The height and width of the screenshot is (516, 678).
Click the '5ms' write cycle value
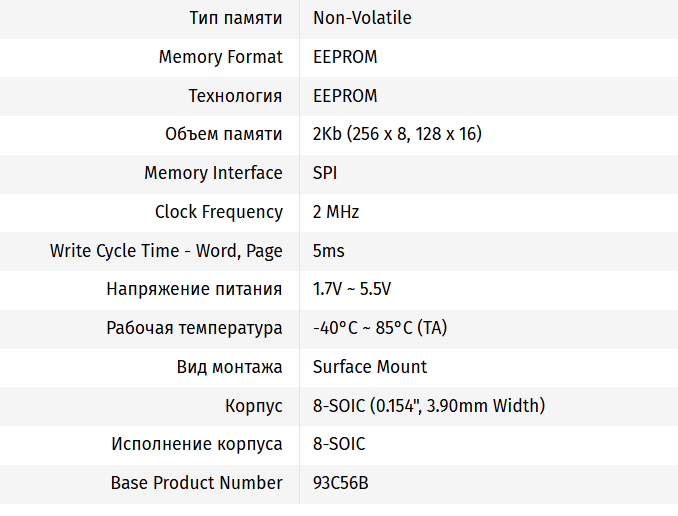[x=329, y=251]
